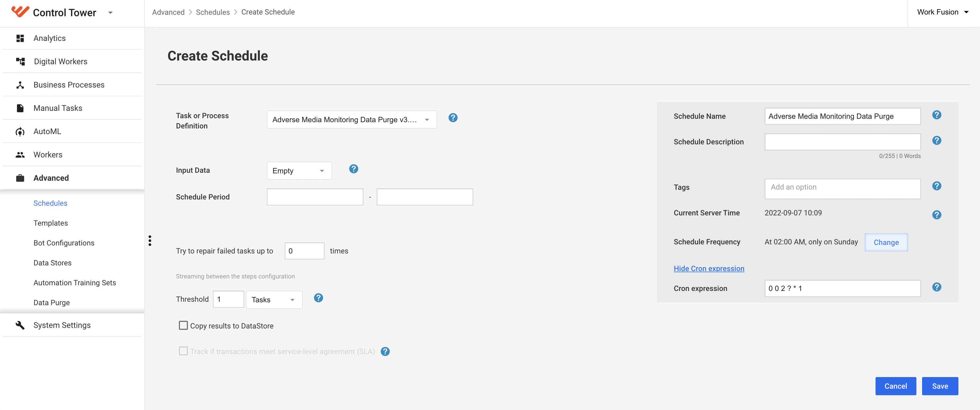Click the Cancel button
Screen dimensions: 980x410
896,386
